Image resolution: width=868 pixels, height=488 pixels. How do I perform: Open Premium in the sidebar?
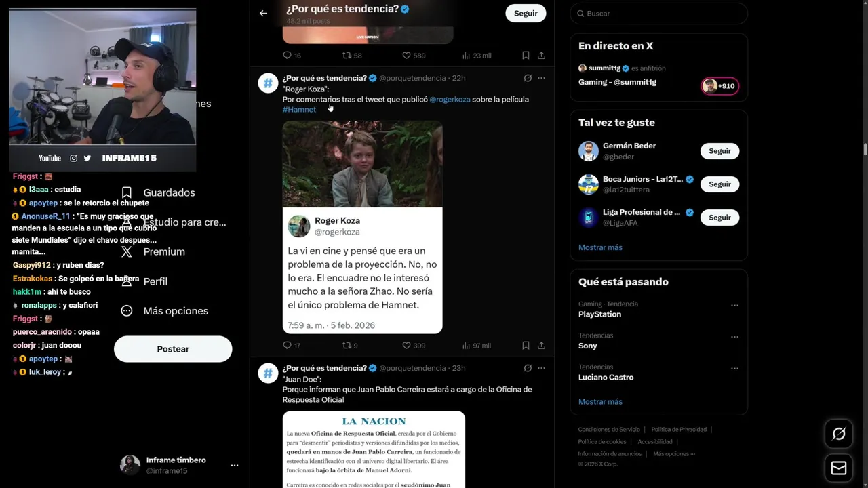pyautogui.click(x=153, y=251)
